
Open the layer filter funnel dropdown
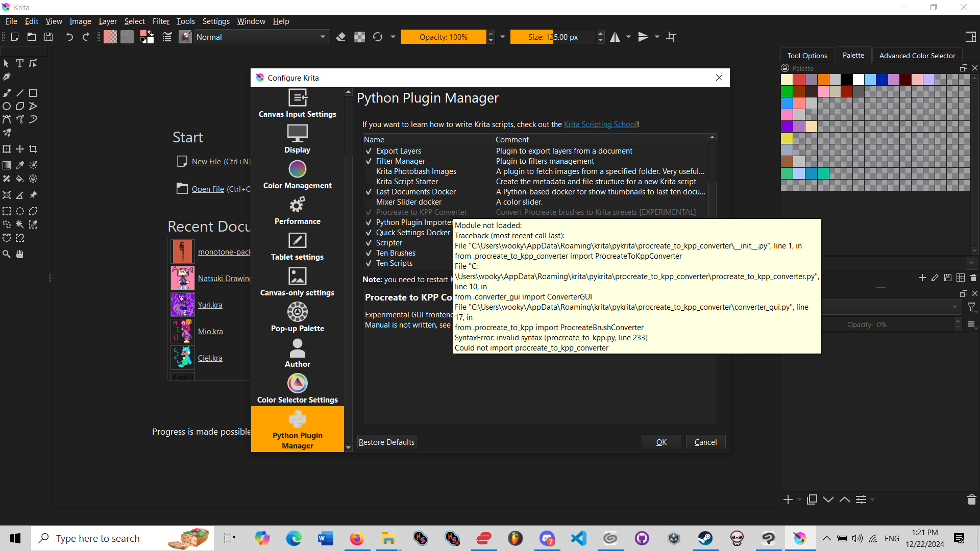972,307
